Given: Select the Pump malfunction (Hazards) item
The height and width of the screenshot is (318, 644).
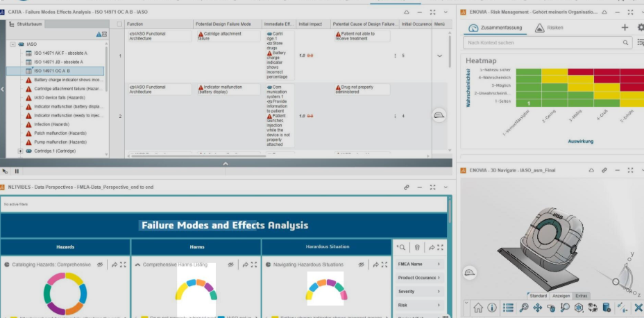Looking at the screenshot, I should pos(60,142).
